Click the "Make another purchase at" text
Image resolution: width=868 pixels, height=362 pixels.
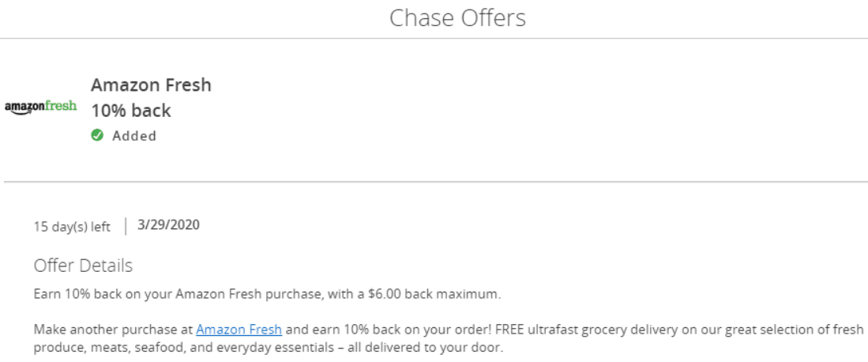(x=113, y=330)
